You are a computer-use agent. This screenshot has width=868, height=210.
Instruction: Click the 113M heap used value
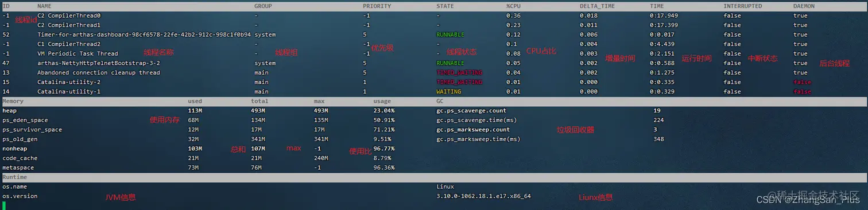[x=195, y=110]
